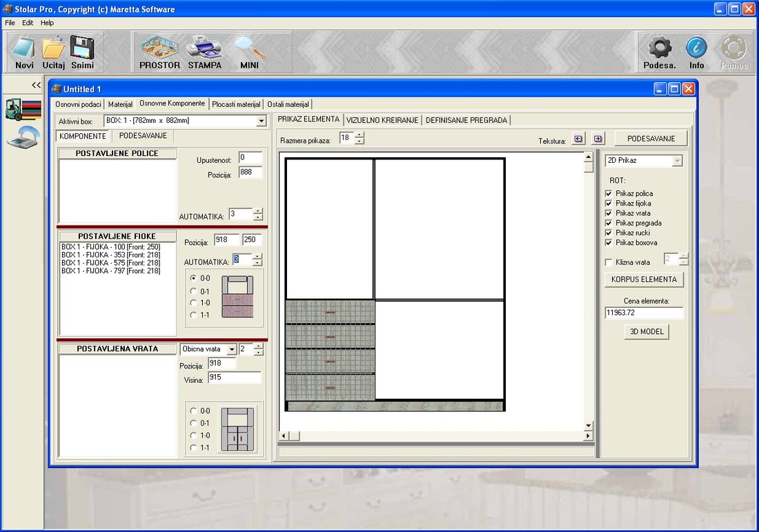Open the Obicna vrata door type dropdown
759x532 pixels.
point(232,350)
